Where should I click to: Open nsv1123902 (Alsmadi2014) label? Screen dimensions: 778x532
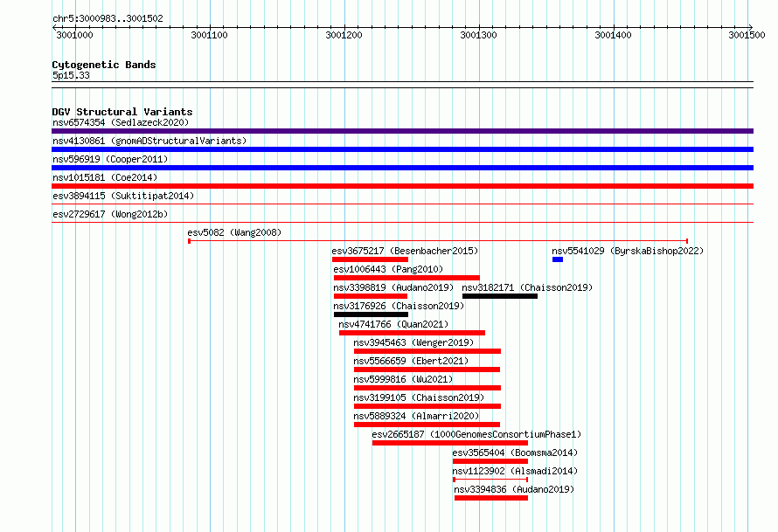pos(515,471)
